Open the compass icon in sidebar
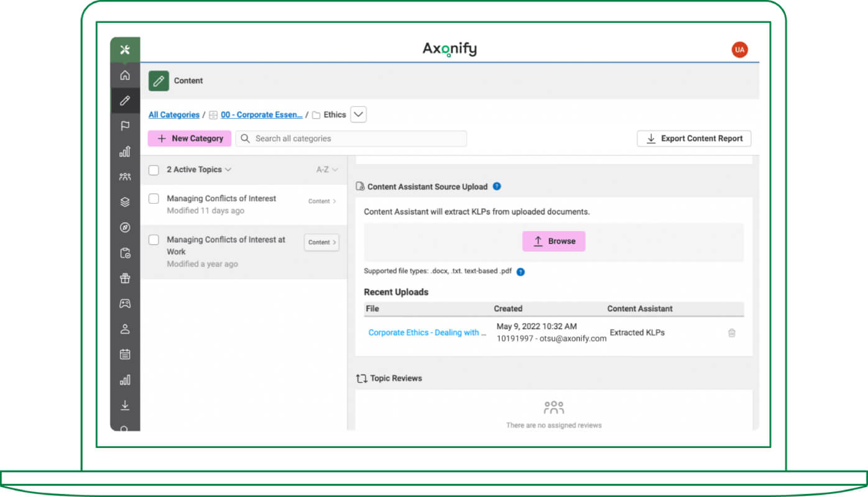This screenshot has width=868, height=497. tap(125, 227)
